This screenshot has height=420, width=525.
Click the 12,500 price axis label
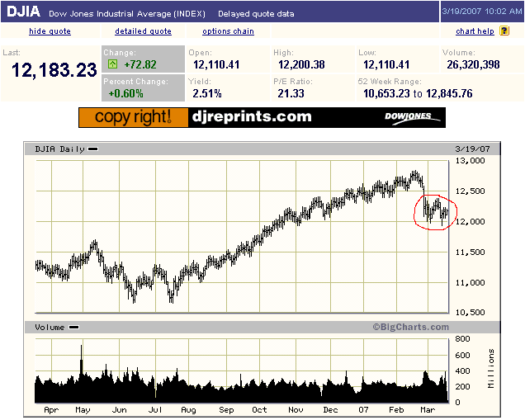tap(470, 191)
